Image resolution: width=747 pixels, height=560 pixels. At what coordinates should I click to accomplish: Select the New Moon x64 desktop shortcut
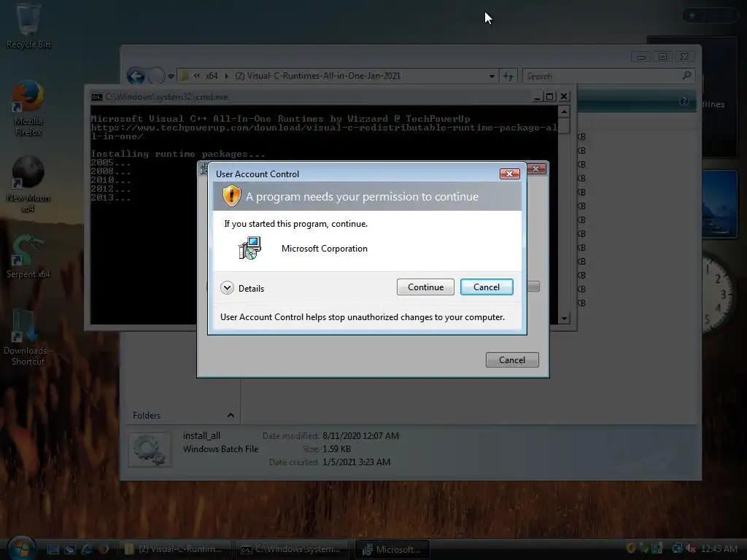pos(28,184)
